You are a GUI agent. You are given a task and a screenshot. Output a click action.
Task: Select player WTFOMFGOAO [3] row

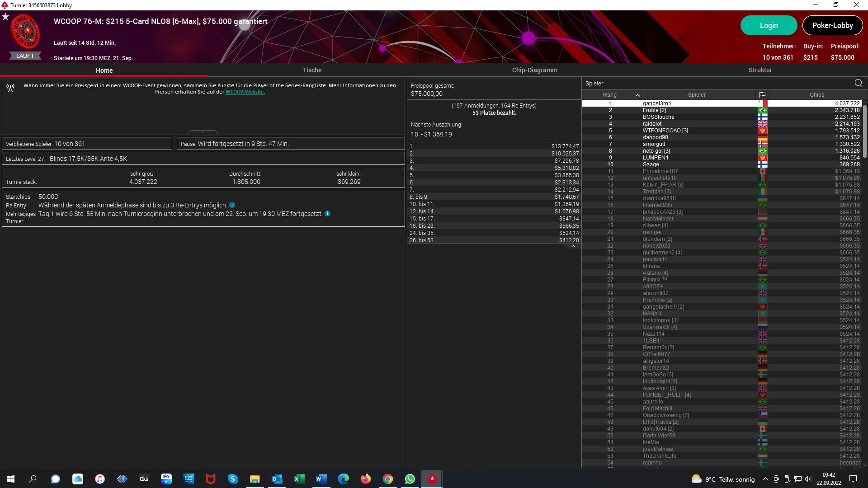(x=722, y=131)
